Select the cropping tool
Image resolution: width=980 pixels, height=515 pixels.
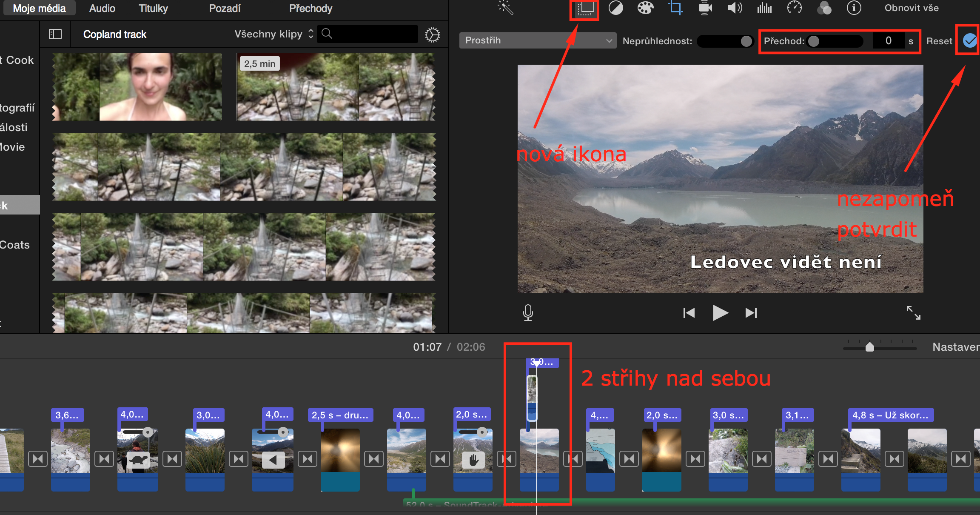point(675,8)
